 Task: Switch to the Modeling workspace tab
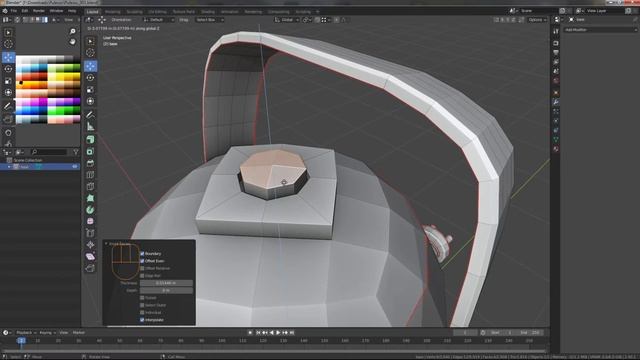click(x=113, y=11)
